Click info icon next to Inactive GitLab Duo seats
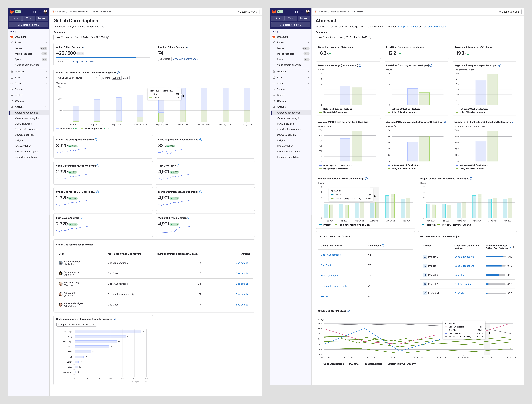Screen dimensions: 532x404 189,47
